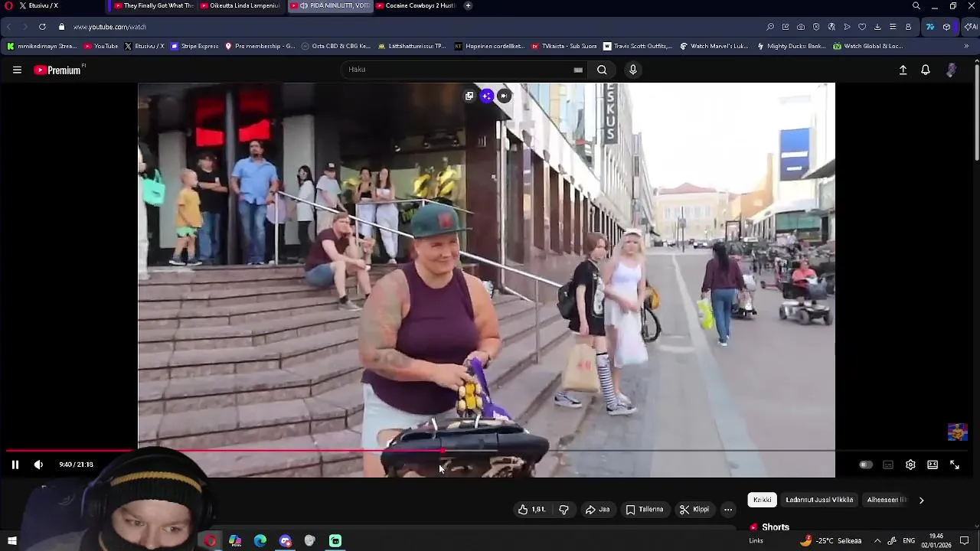Open the Stripe Express bookmark
Image resolution: width=980 pixels, height=551 pixels.
click(194, 46)
